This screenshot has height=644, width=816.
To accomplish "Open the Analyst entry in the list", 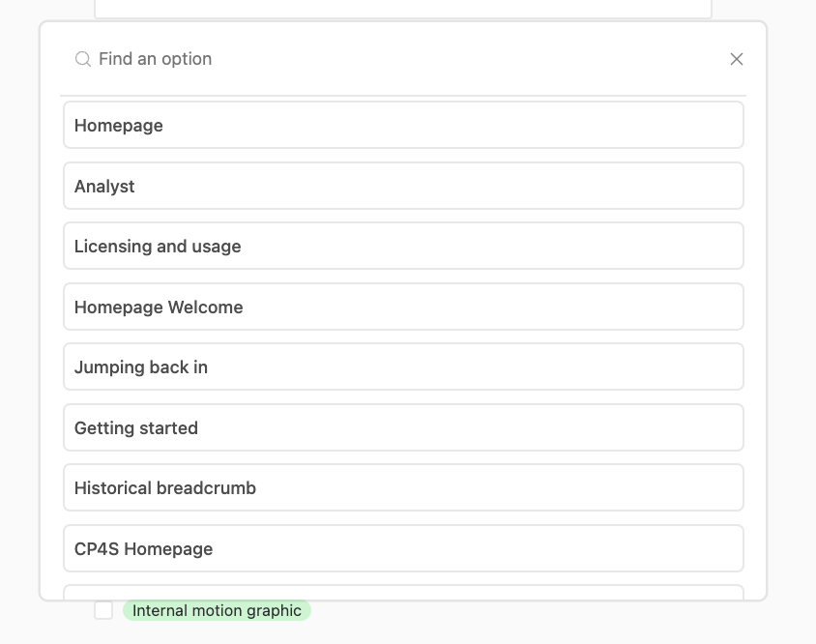I will (403, 186).
